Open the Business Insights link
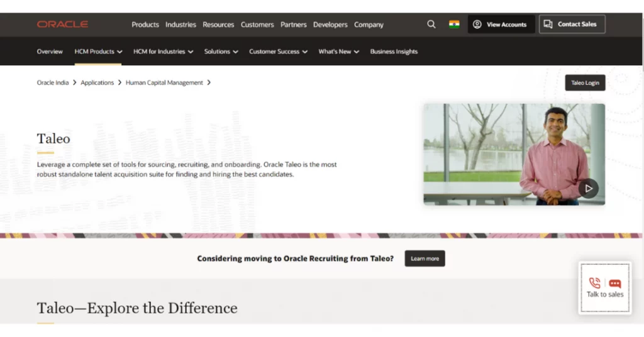Viewport: 644px width, 337px height. click(394, 52)
